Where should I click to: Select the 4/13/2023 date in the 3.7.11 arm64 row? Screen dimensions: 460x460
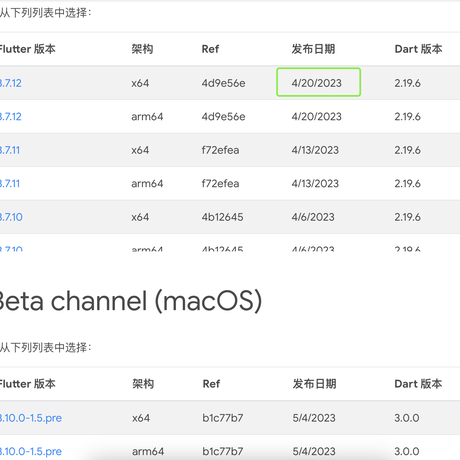(x=315, y=184)
